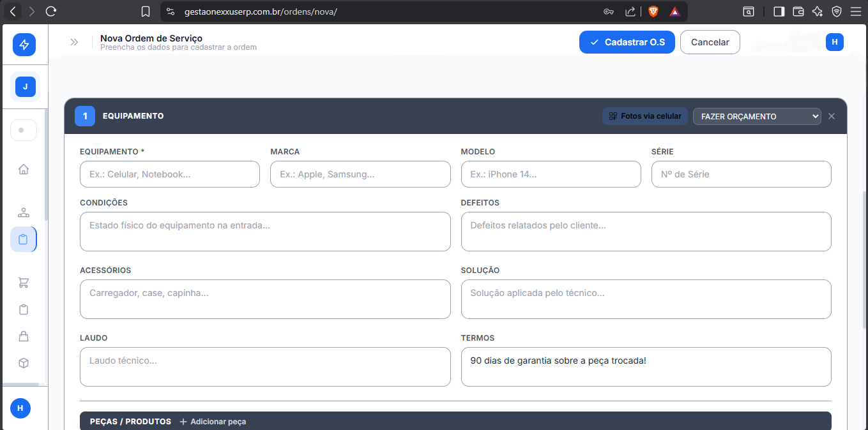Focus the Solução text area
The height and width of the screenshot is (430, 868).
[x=646, y=299]
